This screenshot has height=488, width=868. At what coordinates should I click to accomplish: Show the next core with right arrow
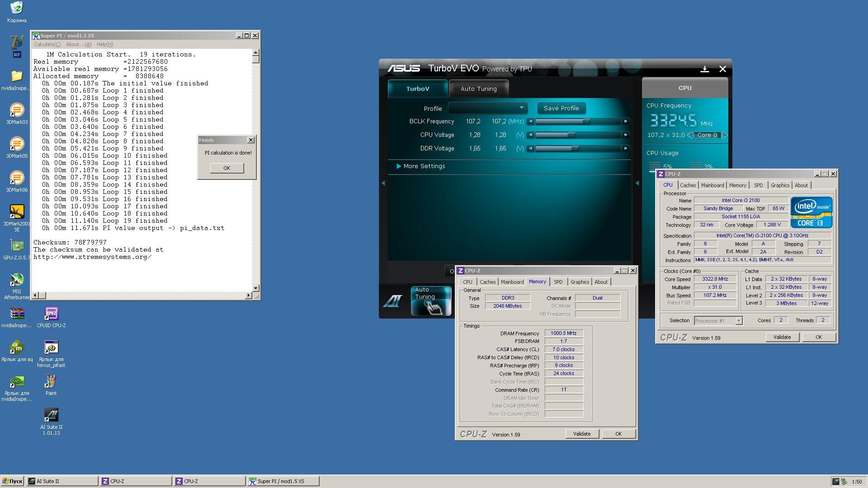725,135
